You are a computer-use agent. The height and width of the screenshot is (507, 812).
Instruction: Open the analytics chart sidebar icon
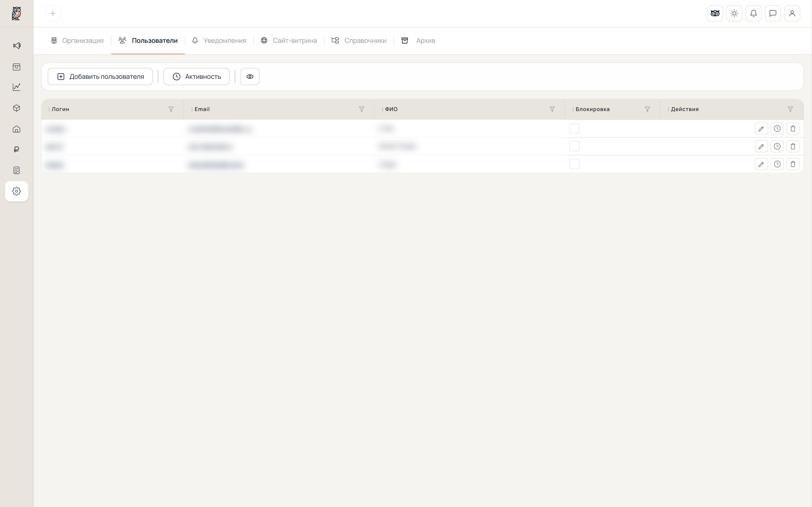pos(17,87)
